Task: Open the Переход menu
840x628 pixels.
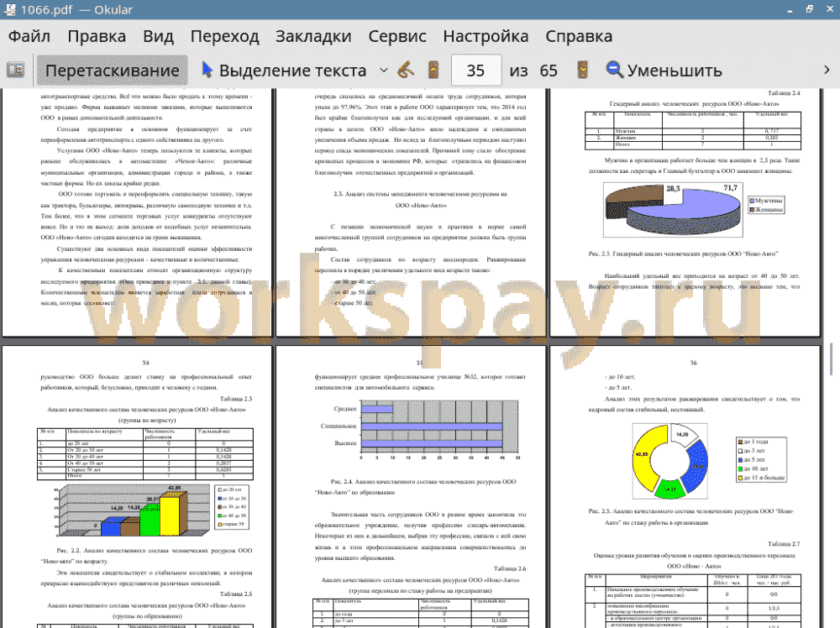Action: coord(224,36)
